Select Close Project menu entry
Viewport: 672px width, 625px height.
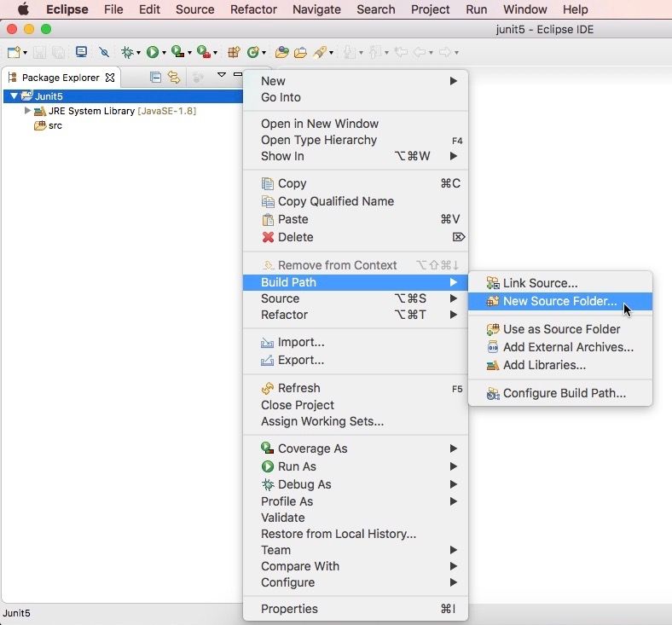tap(356, 405)
